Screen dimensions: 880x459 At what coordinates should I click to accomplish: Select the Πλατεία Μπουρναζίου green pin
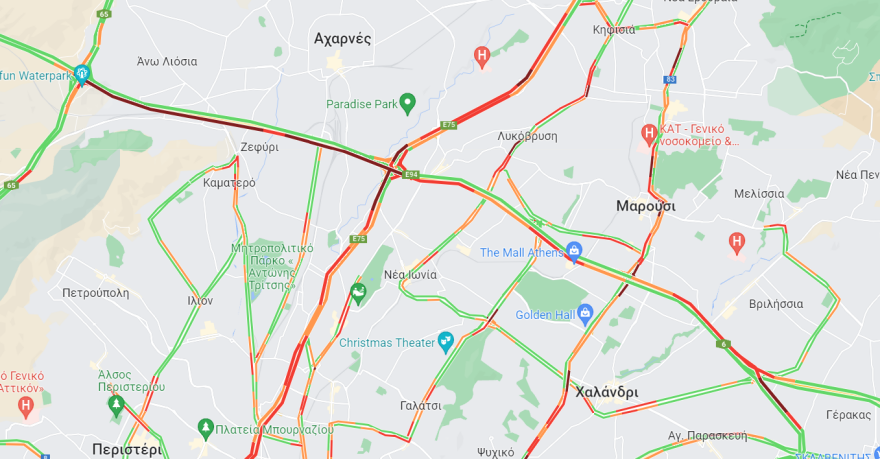click(x=206, y=429)
